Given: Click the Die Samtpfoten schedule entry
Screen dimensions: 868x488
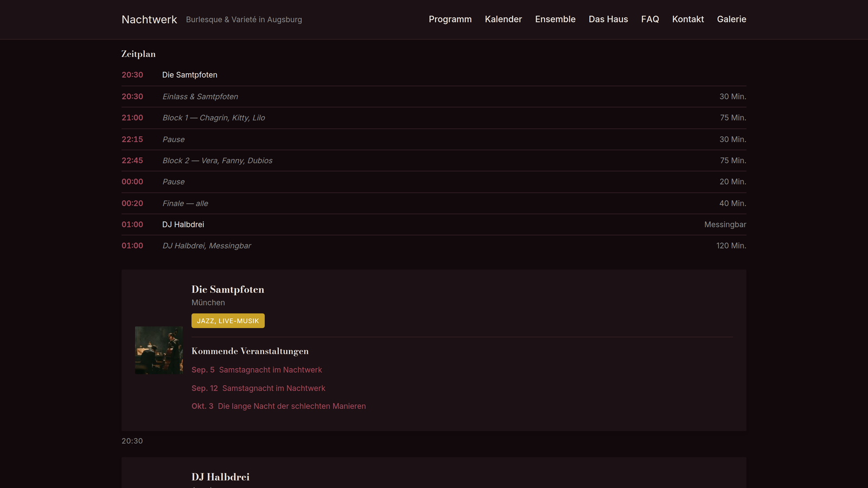Looking at the screenshot, I should (x=190, y=75).
